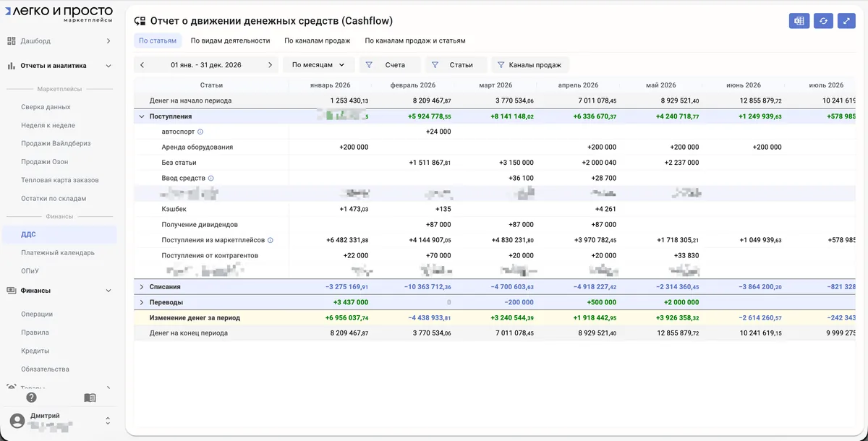Viewport: 868px width, 441px height.
Task: Click the Отчеты и аналитика chart icon
Action: [12, 66]
